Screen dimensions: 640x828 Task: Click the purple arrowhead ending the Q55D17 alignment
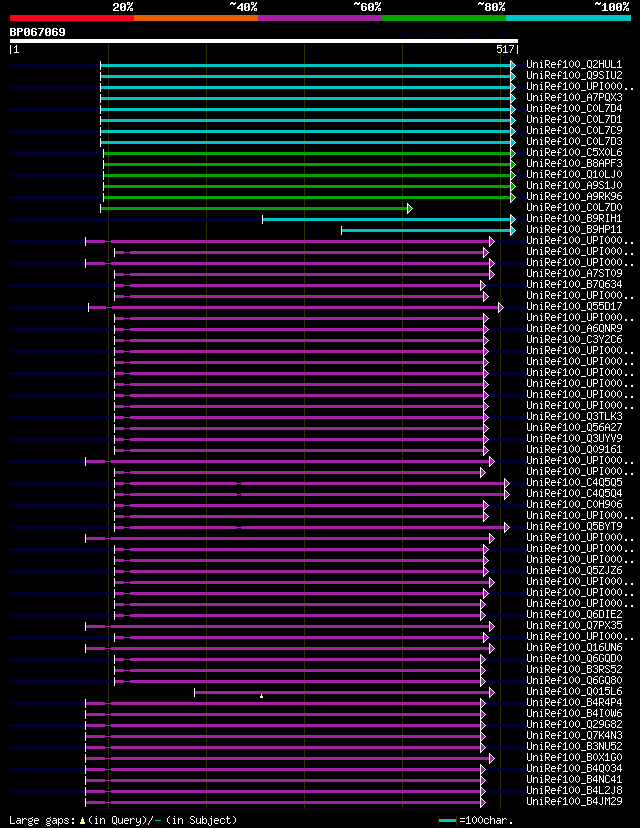[501, 307]
